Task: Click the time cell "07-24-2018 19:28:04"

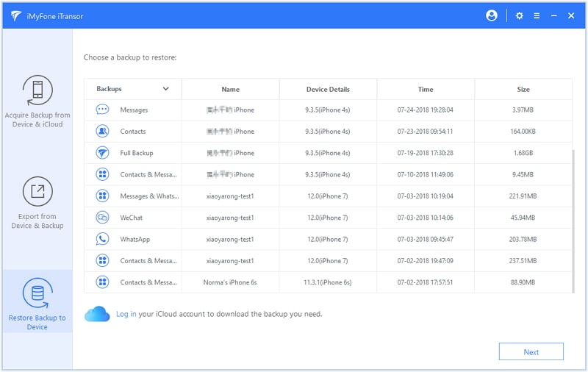Action: (x=426, y=110)
